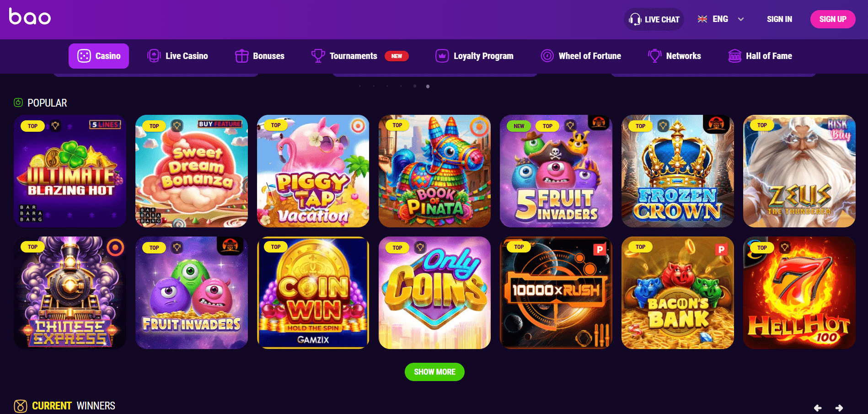Click the Bonuses gift box icon
This screenshot has height=414, width=868.
241,56
